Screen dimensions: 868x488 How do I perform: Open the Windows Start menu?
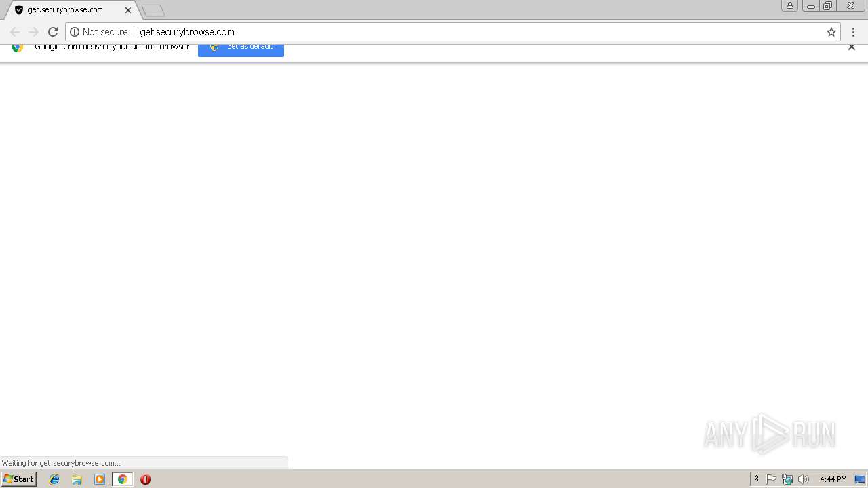tap(18, 479)
